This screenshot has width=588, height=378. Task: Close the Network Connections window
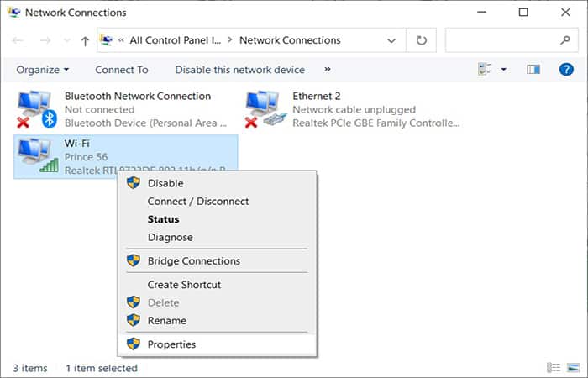[x=565, y=12]
